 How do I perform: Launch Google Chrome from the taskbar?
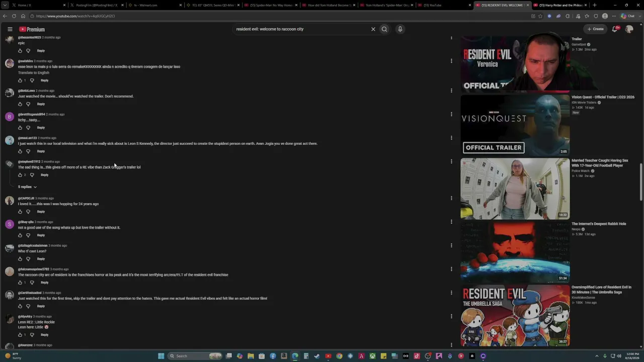tap(339, 356)
